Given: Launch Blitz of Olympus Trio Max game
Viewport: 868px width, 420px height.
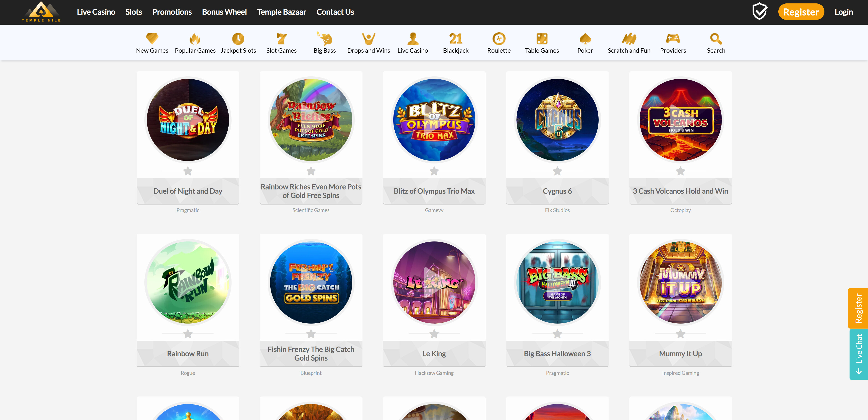Looking at the screenshot, I should click(434, 120).
